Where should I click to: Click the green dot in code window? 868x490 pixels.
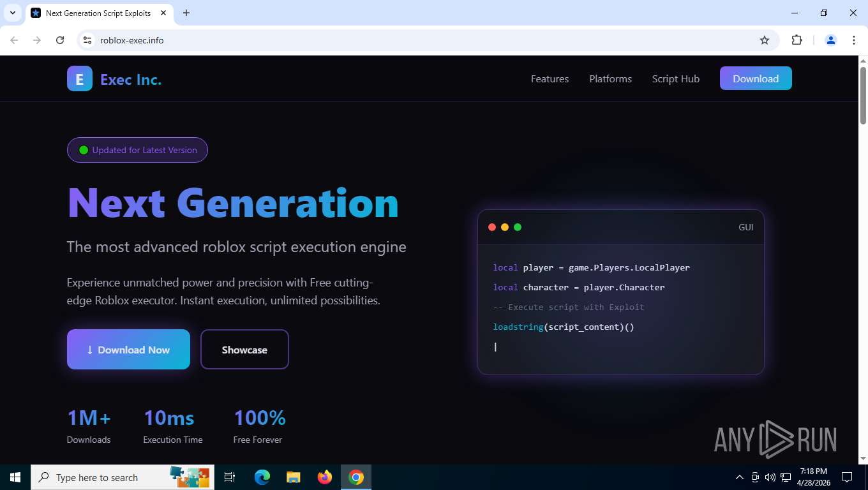(x=518, y=227)
